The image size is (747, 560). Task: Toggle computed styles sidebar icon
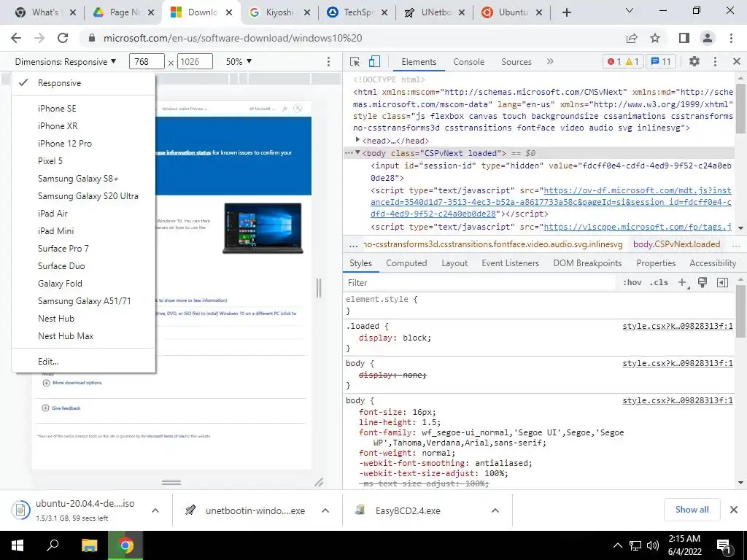[x=723, y=282]
